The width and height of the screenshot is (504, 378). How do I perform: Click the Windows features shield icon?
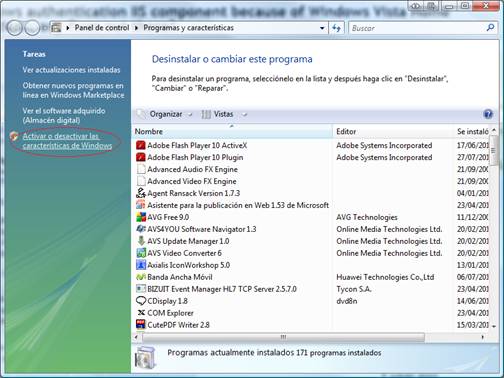coord(14,137)
